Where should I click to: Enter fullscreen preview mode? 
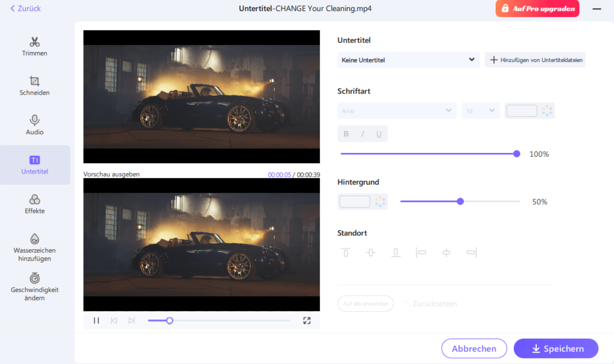307,321
